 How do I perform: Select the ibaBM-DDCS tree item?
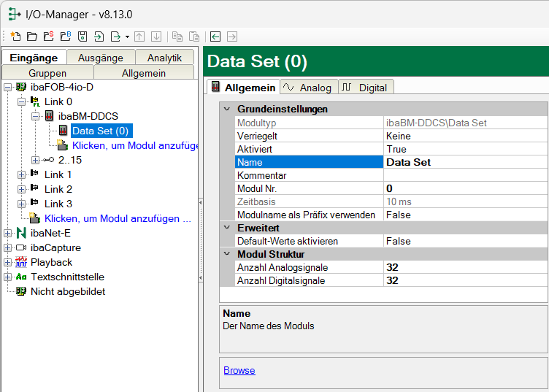coord(88,116)
